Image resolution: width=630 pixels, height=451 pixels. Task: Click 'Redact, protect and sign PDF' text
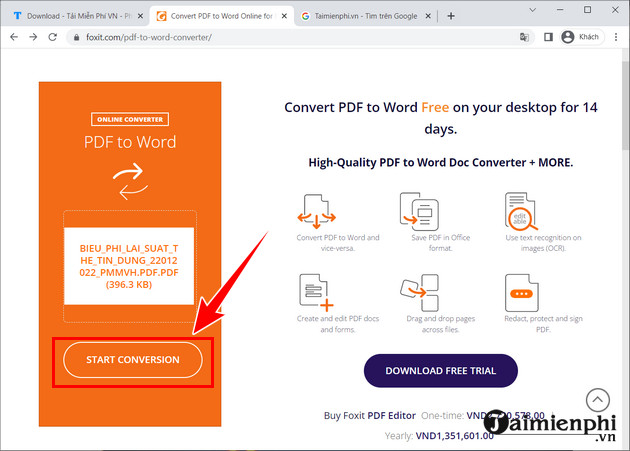543,324
